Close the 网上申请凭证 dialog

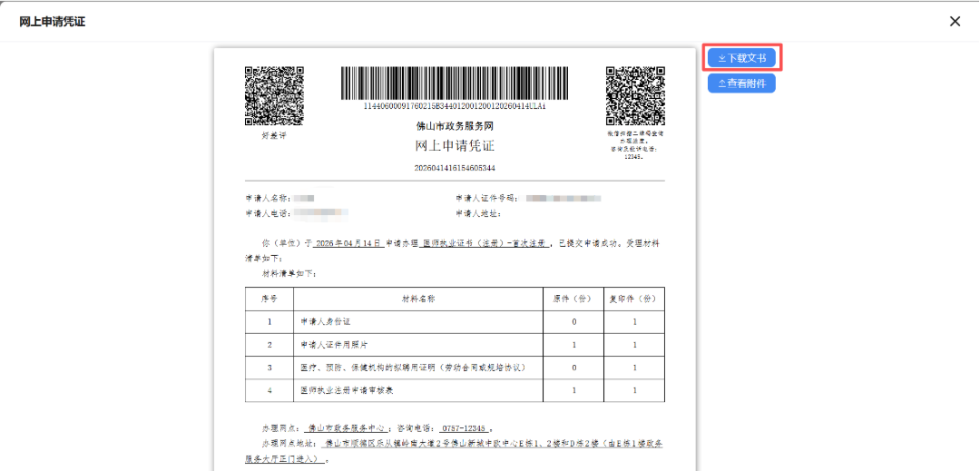click(955, 21)
